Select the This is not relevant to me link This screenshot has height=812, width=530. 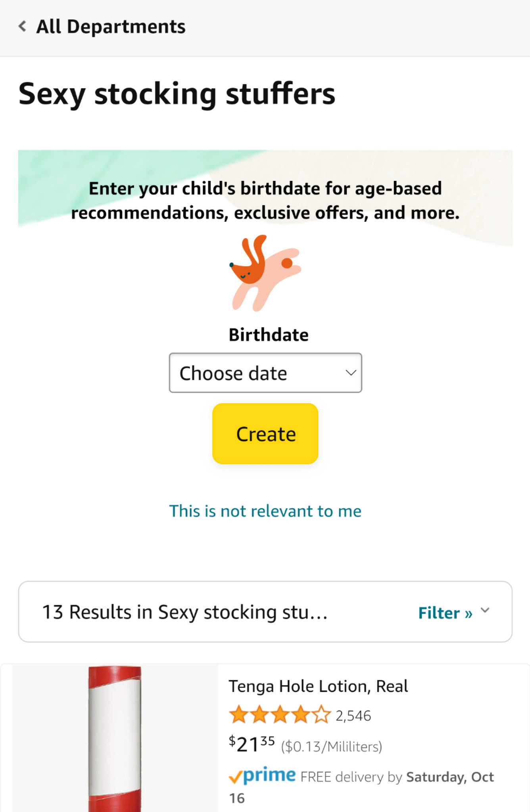(265, 511)
